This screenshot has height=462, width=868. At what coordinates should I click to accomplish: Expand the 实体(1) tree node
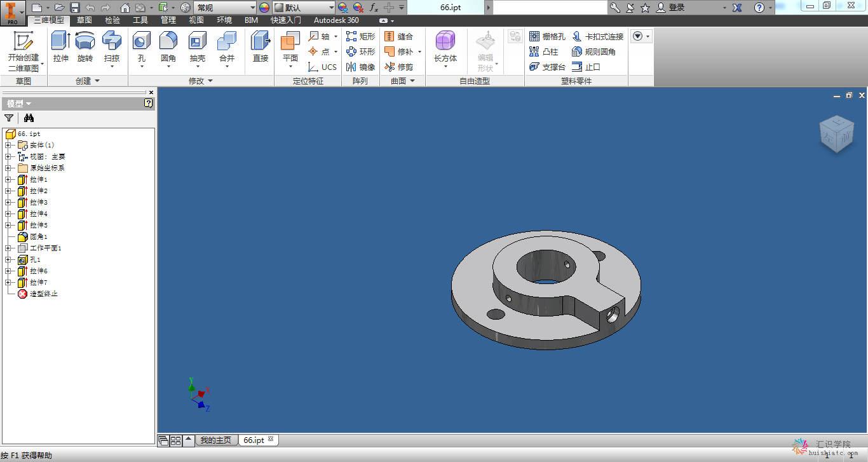[8, 145]
